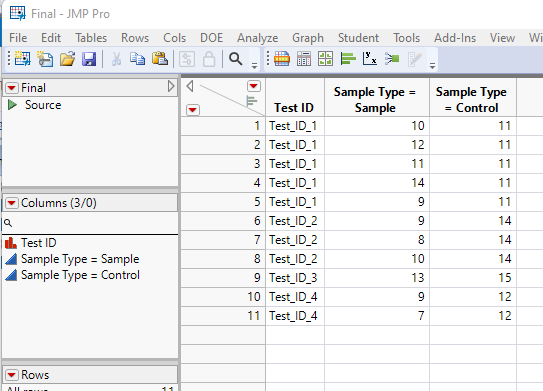543x391 pixels.
Task: Open the Final table red triangle menu
Action: [11, 88]
